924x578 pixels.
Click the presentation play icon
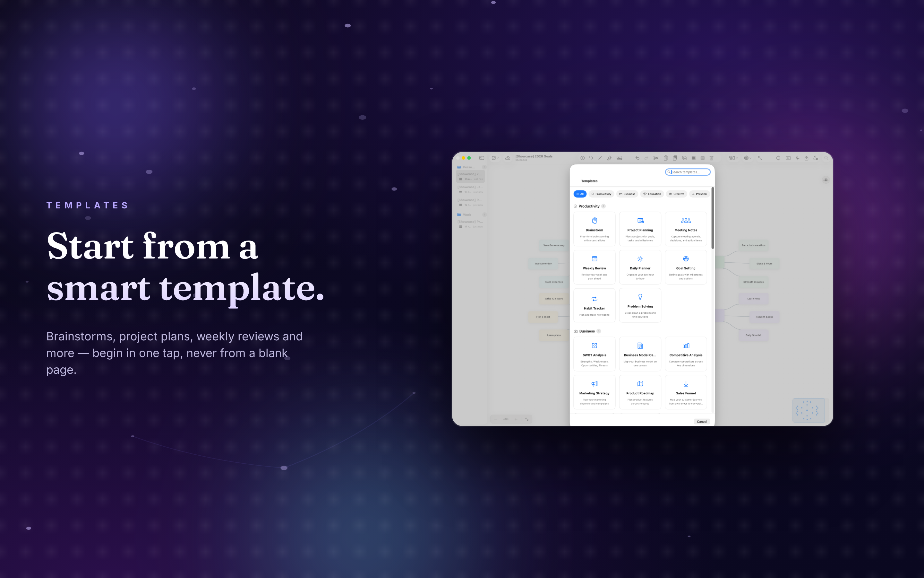coord(788,158)
